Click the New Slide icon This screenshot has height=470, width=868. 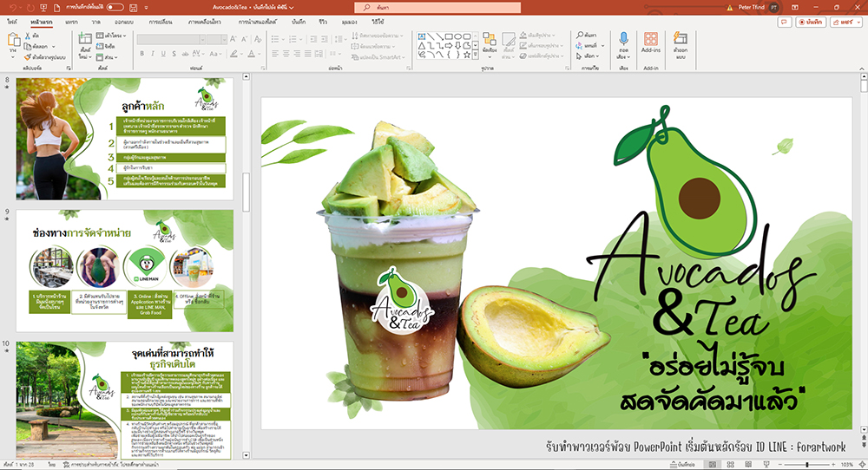pos(85,39)
